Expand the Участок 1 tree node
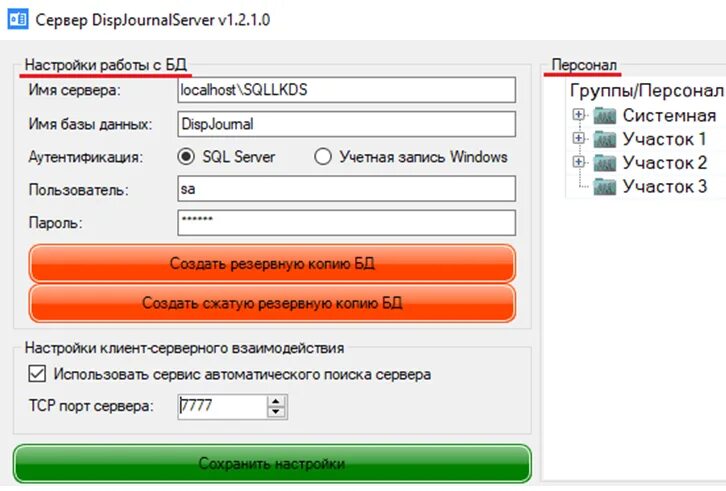The height and width of the screenshot is (491, 726). [x=578, y=138]
